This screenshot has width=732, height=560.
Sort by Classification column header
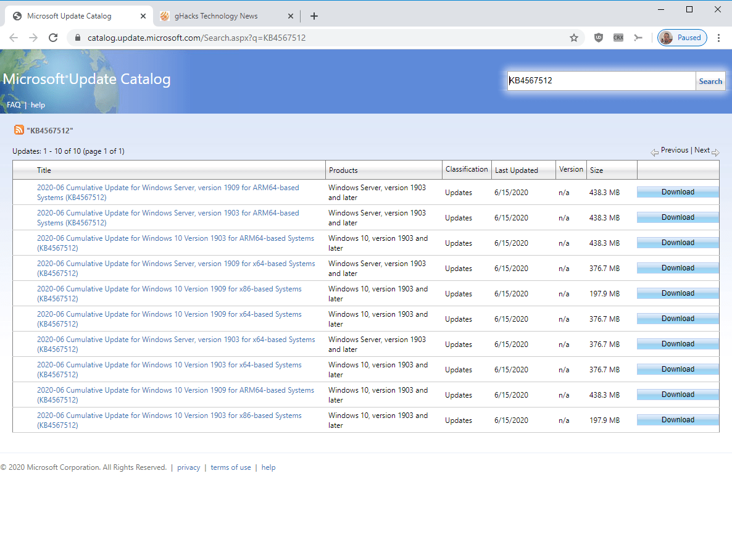coord(467,169)
